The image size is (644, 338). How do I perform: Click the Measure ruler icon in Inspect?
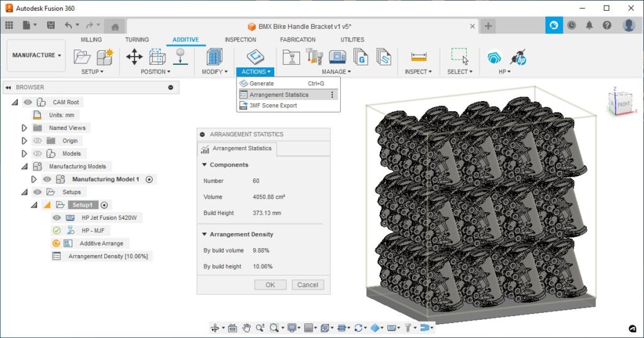(x=418, y=57)
